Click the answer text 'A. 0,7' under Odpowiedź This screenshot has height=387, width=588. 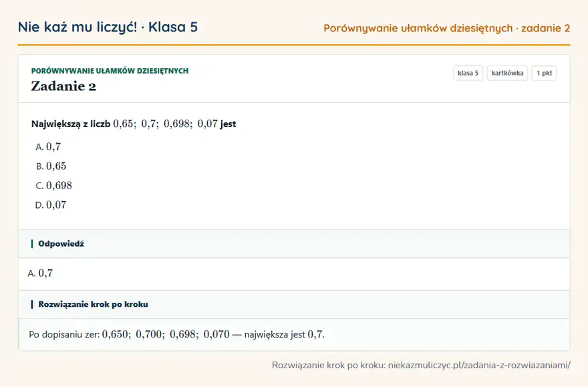tap(41, 273)
